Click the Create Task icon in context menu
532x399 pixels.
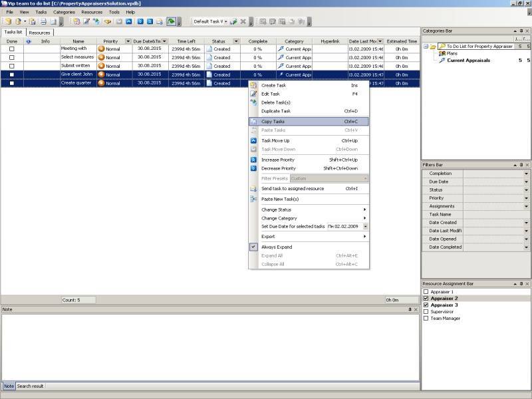pyautogui.click(x=253, y=86)
